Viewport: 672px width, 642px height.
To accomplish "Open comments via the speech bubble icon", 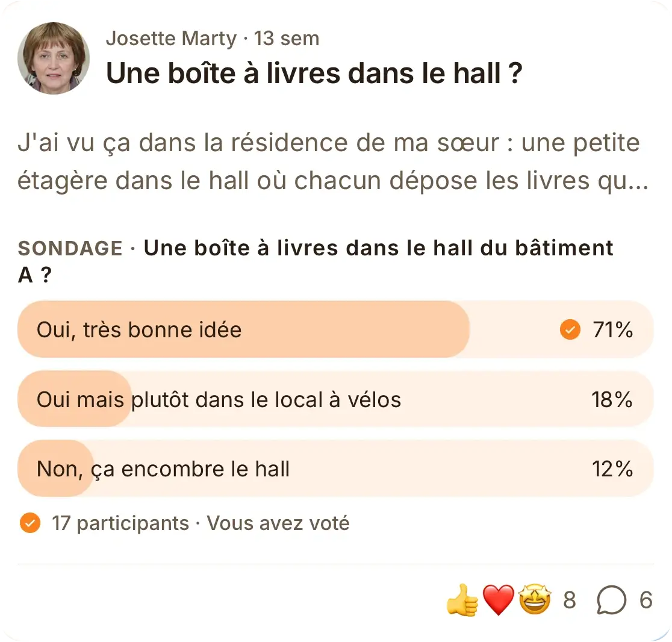I will coord(612,600).
